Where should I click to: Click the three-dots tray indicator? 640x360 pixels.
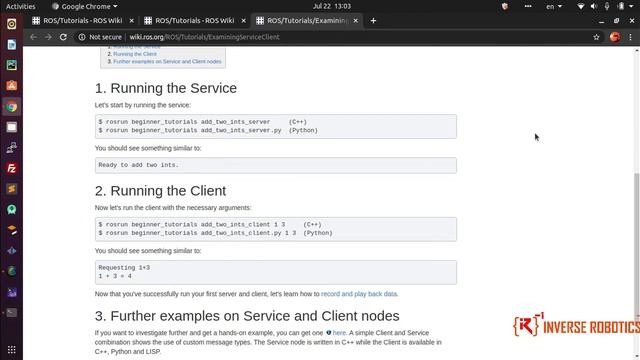click(x=528, y=6)
